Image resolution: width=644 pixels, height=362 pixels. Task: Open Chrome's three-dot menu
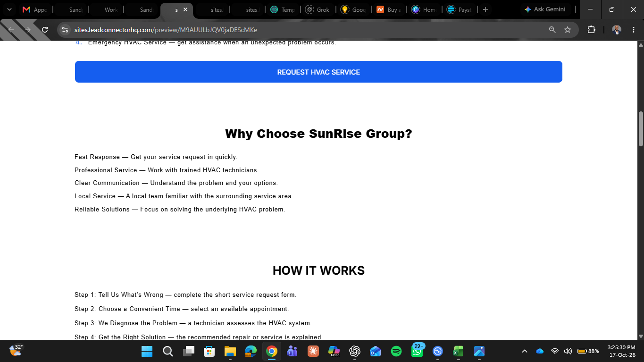pos(633,30)
